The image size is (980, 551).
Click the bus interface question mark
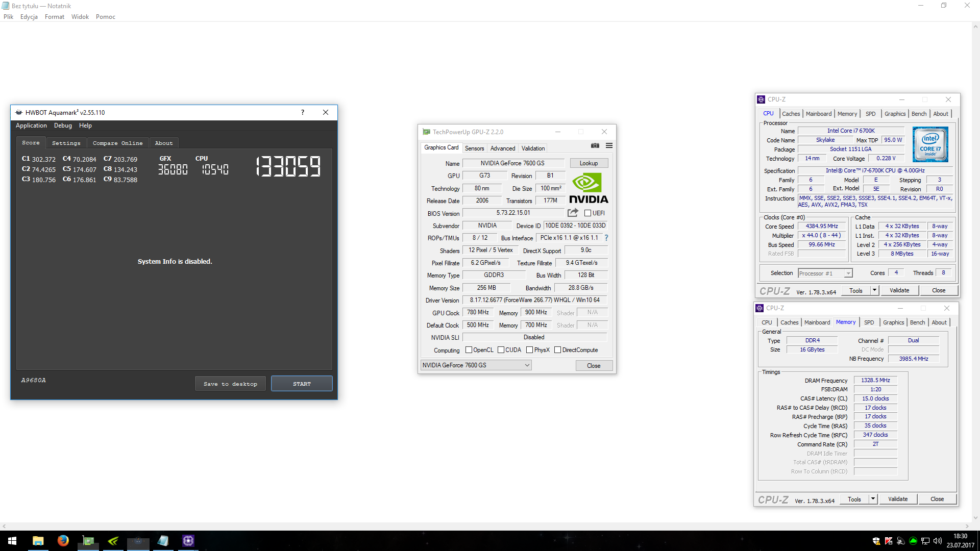pos(606,238)
